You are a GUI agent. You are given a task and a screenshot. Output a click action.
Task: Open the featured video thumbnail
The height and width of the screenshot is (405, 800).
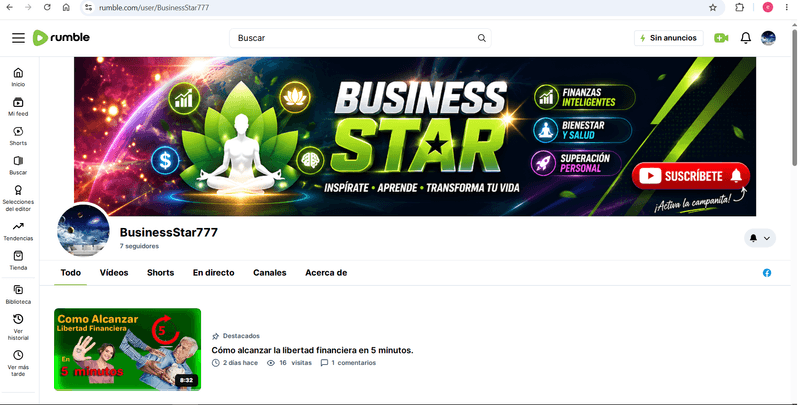click(128, 349)
